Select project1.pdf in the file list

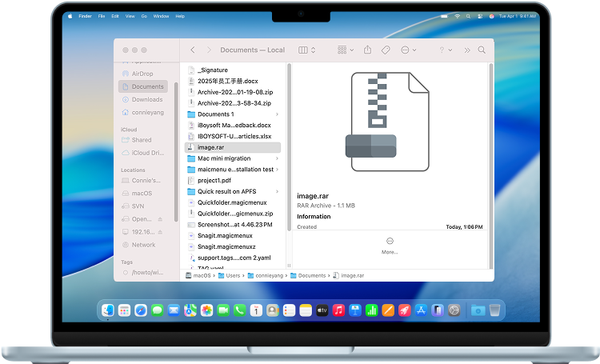(x=214, y=180)
